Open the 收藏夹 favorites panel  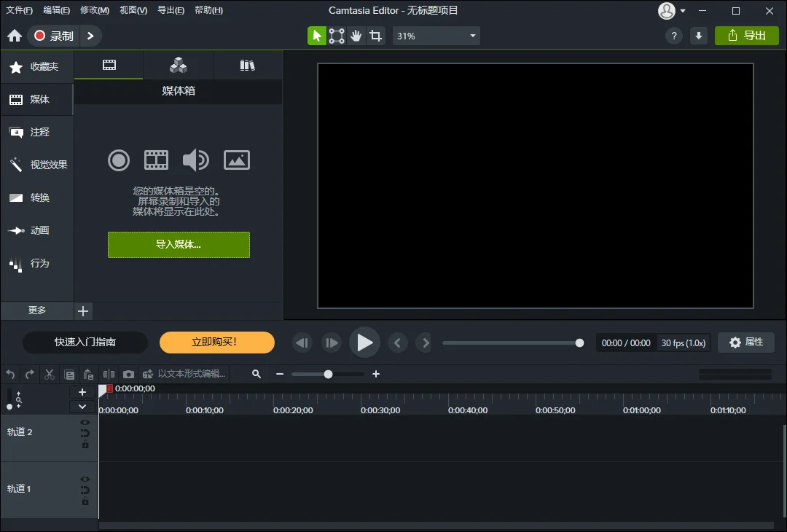tap(37, 67)
